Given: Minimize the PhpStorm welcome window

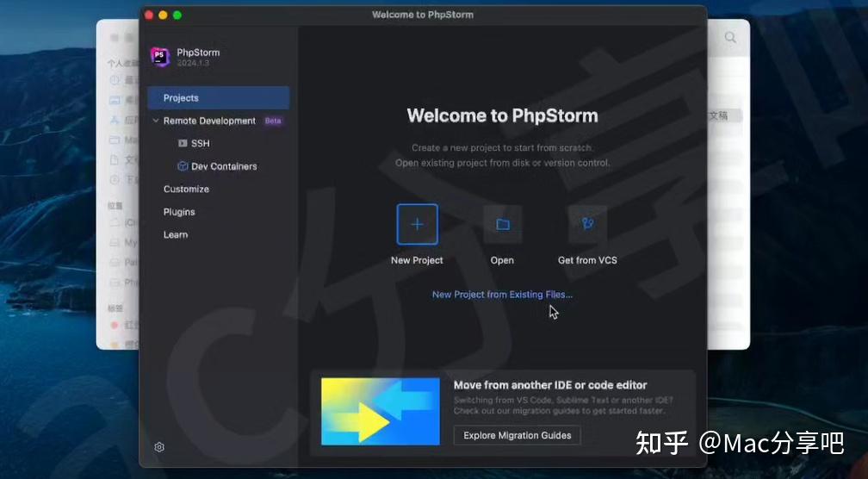Looking at the screenshot, I should pyautogui.click(x=163, y=15).
